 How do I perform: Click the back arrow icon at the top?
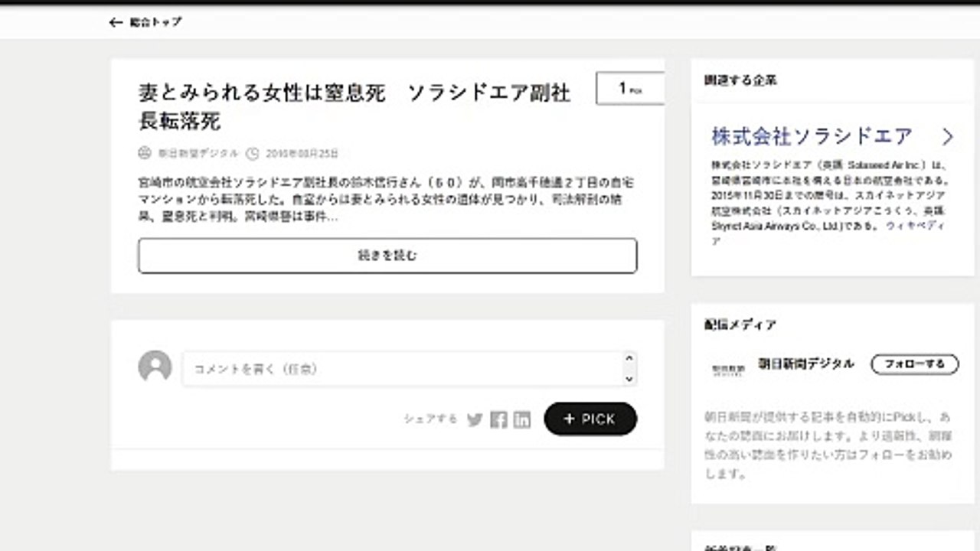[116, 22]
